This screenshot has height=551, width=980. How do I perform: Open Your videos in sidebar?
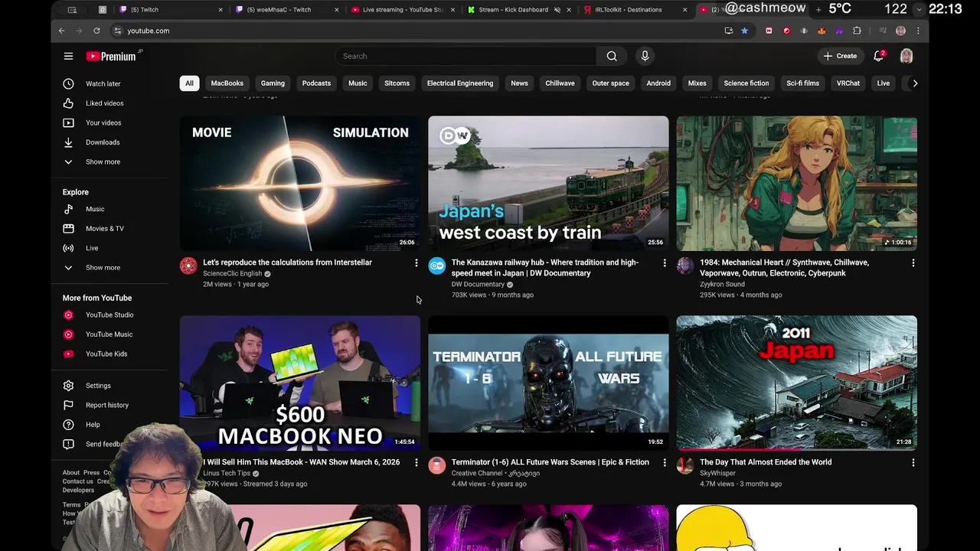tap(103, 122)
